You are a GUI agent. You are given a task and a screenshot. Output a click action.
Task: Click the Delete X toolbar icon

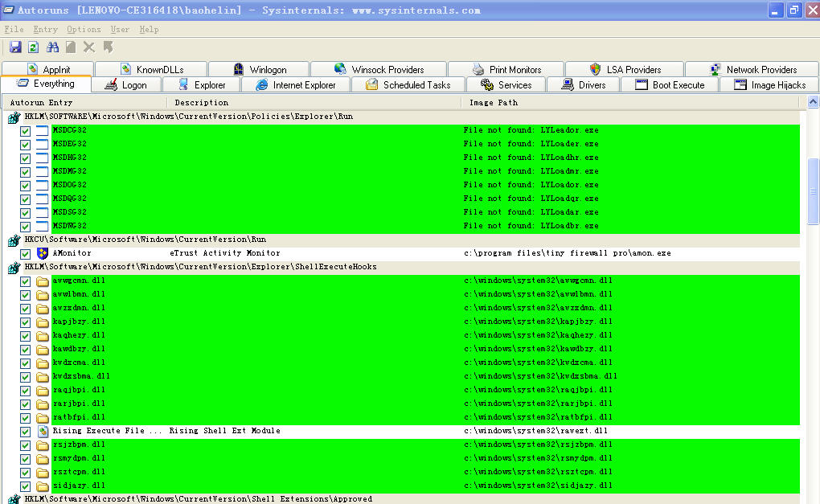coord(89,47)
